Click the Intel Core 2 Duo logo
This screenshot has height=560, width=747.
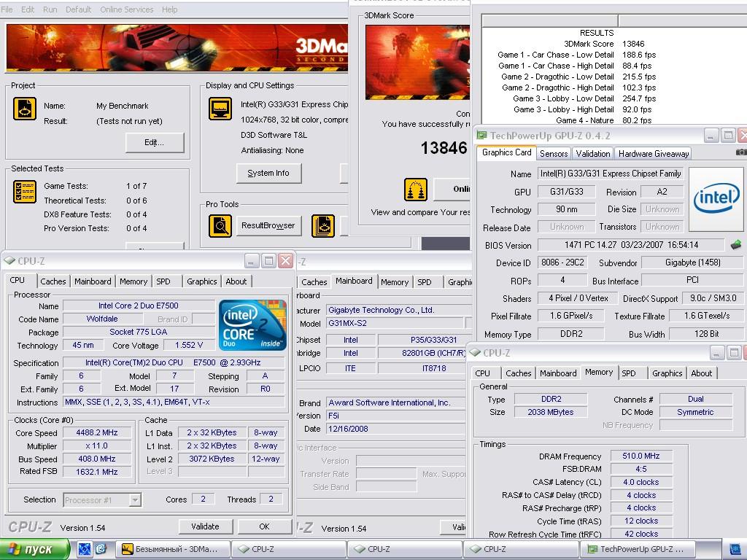pyautogui.click(x=252, y=325)
